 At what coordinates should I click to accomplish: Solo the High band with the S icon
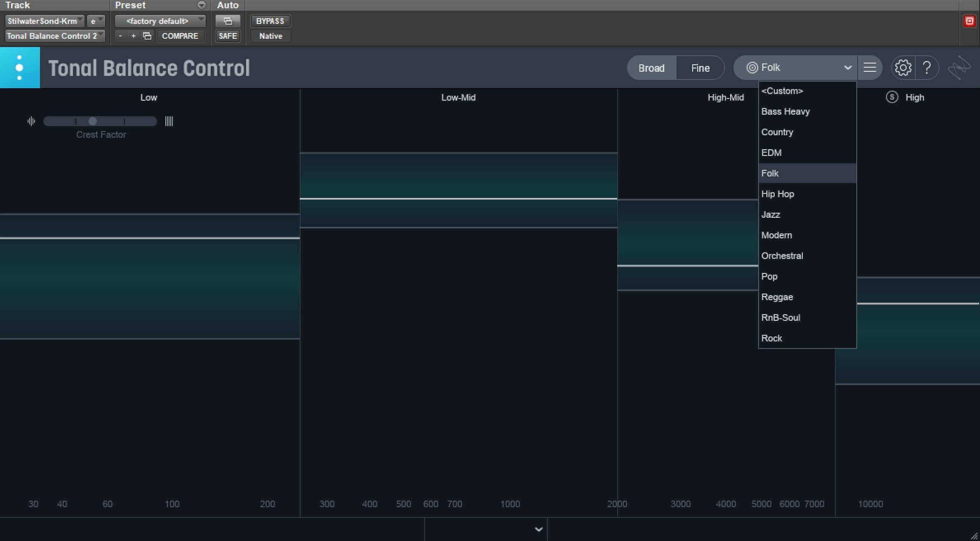[x=892, y=97]
